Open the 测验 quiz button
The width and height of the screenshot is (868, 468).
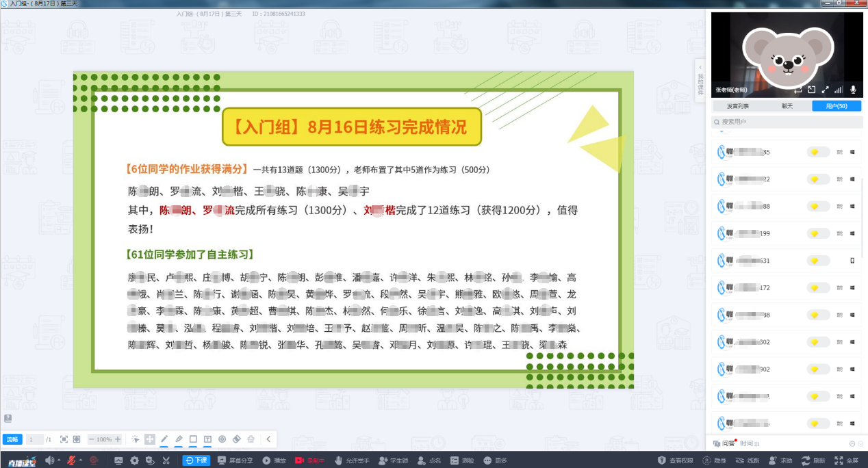click(462, 460)
